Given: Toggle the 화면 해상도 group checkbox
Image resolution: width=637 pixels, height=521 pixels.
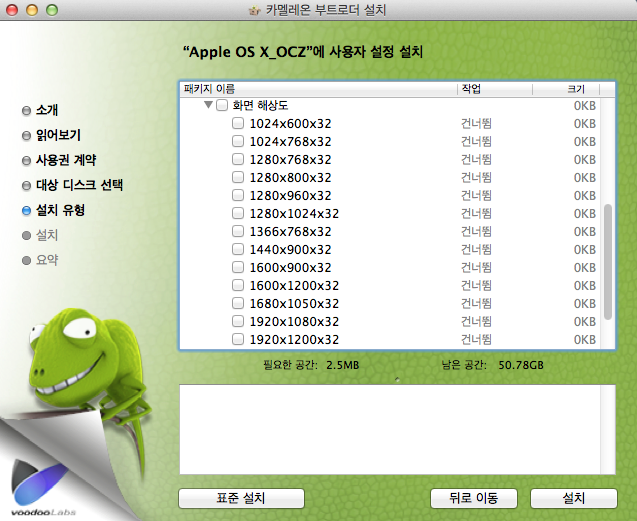Looking at the screenshot, I should 222,105.
